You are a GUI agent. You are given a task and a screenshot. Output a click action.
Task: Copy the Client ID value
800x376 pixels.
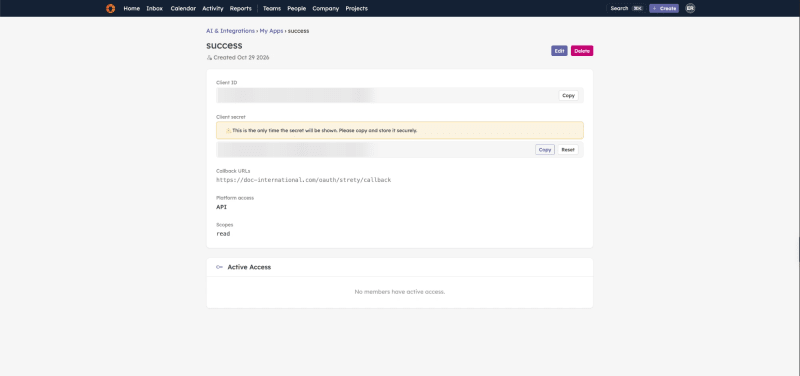(x=568, y=95)
